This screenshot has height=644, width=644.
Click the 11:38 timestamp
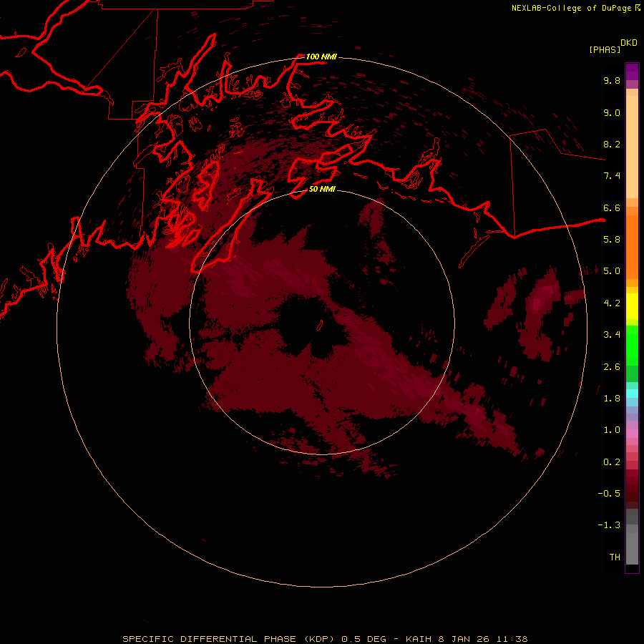click(512, 639)
